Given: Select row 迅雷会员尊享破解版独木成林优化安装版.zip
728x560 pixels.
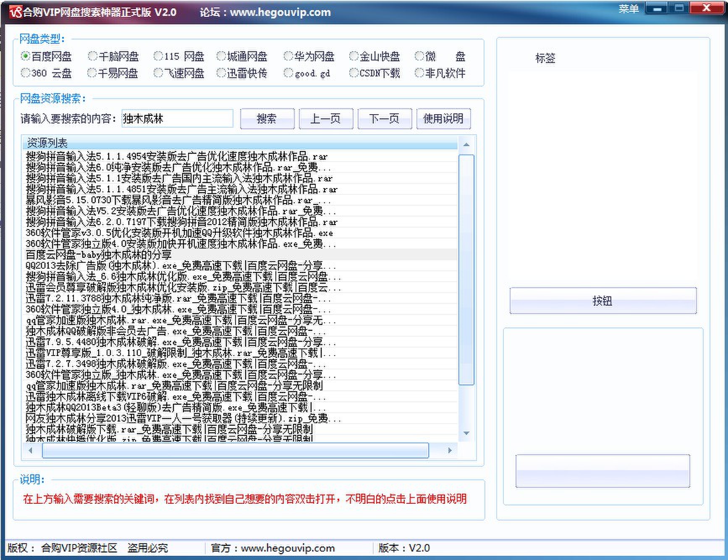Looking at the screenshot, I should pyautogui.click(x=240, y=288).
